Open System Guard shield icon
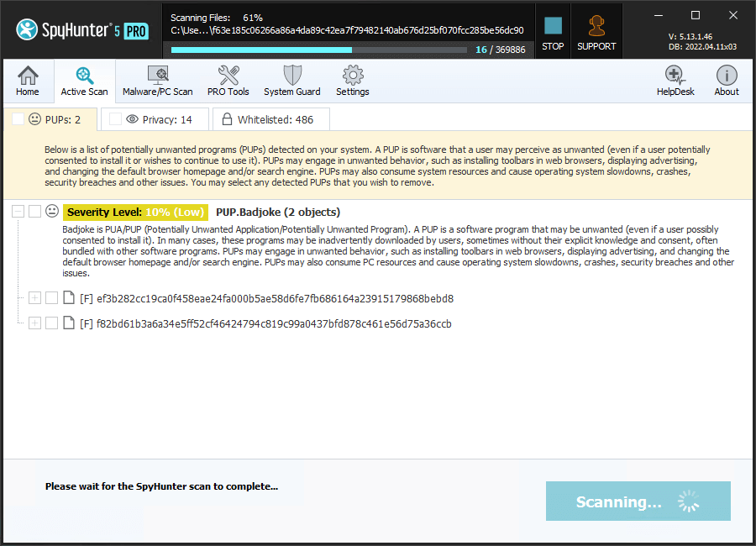 click(x=291, y=81)
